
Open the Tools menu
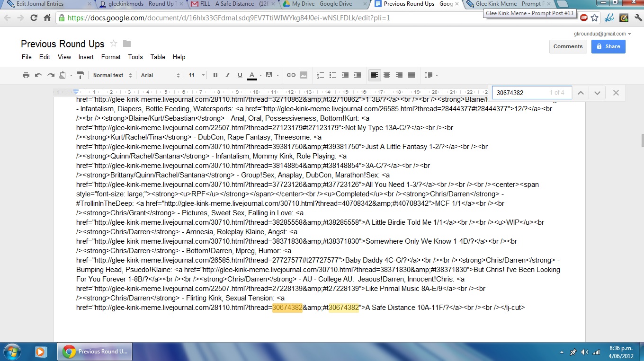135,57
